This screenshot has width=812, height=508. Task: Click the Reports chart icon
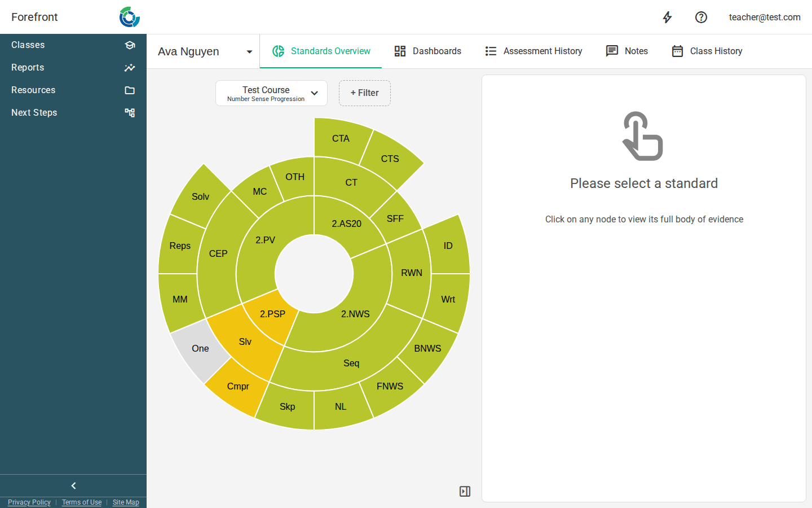point(130,68)
